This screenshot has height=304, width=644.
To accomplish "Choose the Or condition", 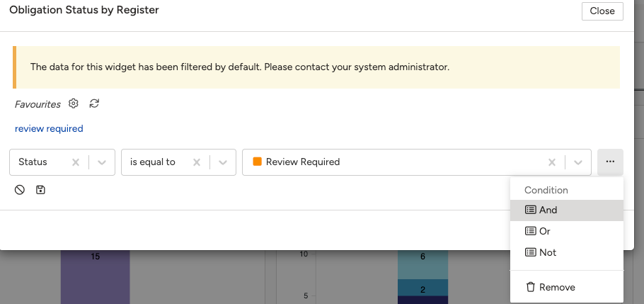I will click(567, 231).
